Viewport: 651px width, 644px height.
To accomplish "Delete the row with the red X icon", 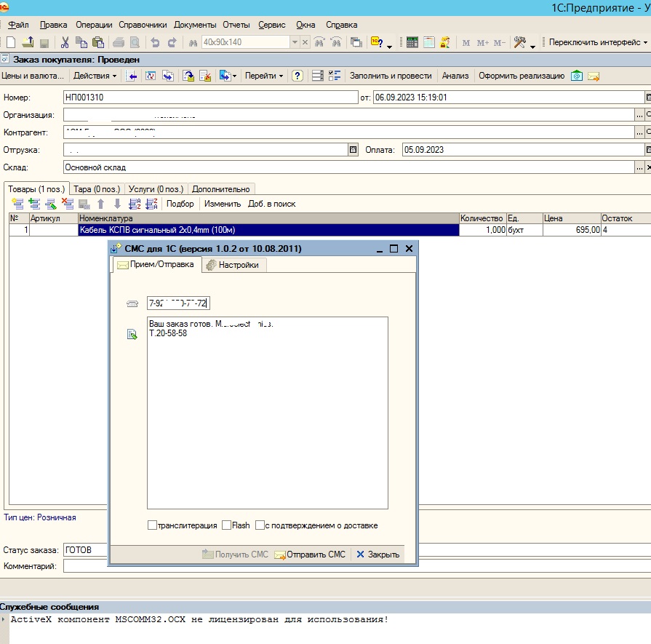I will 67,204.
